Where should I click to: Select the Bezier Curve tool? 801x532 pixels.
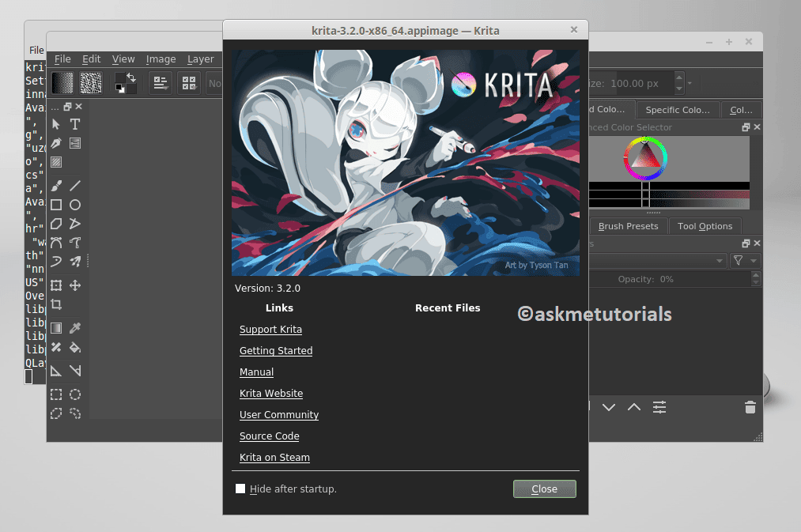(56, 243)
